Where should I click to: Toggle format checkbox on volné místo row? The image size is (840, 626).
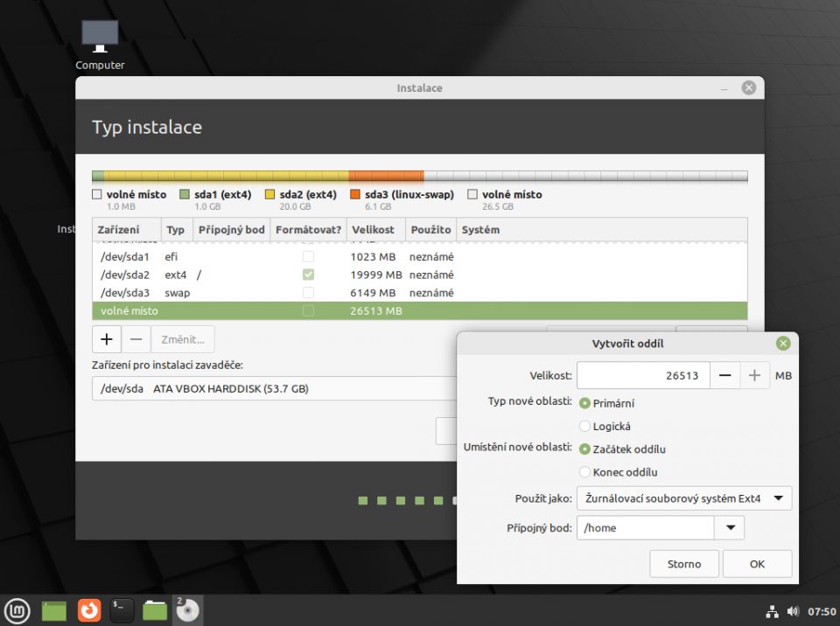[308, 311]
